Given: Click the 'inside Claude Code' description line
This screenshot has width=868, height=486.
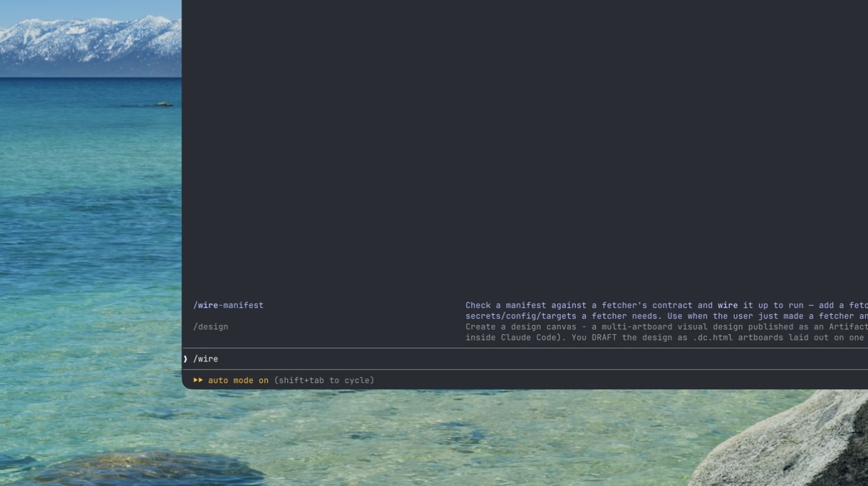Looking at the screenshot, I should [x=667, y=338].
